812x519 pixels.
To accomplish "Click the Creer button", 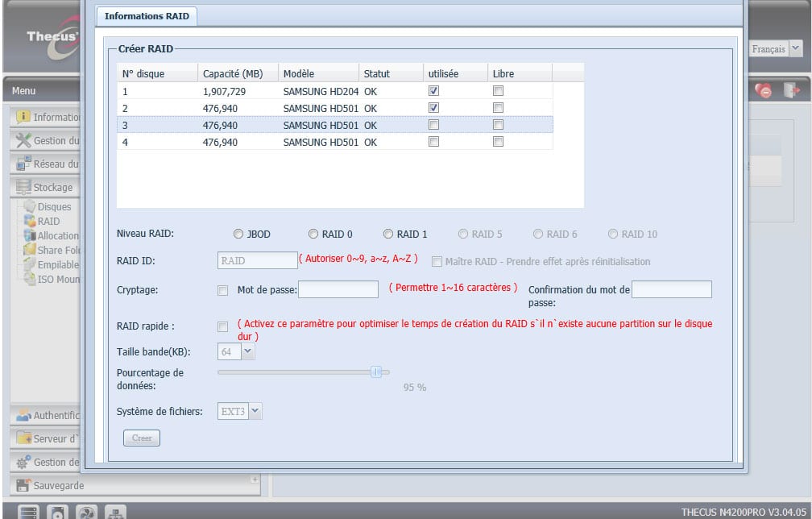I will pos(142,438).
